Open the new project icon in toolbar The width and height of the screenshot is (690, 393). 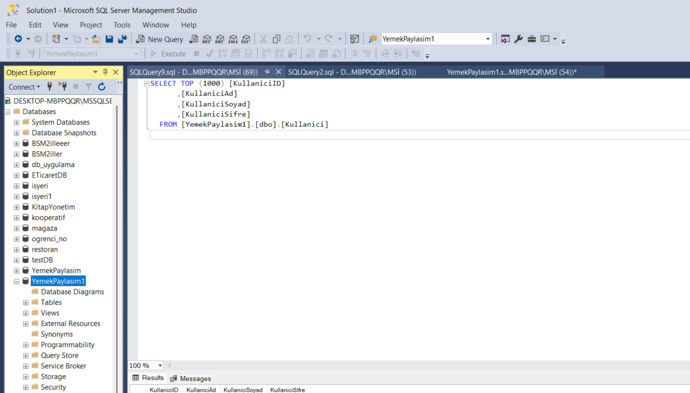pos(56,39)
